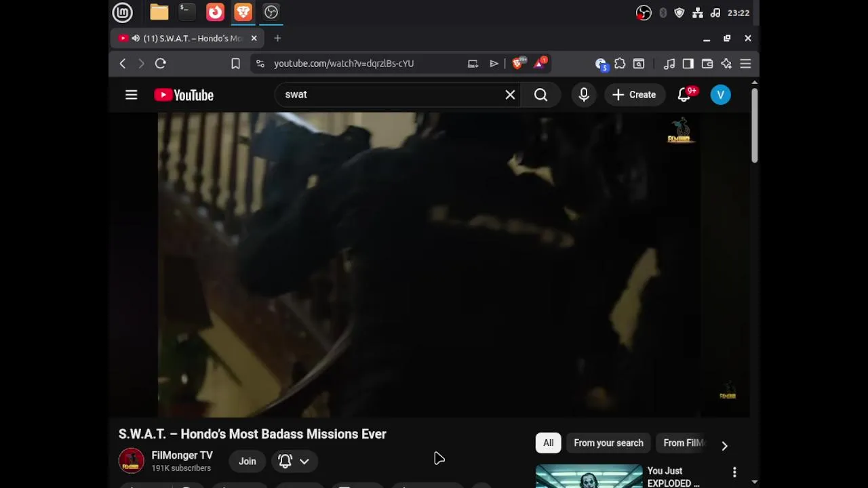Open the Brave Wallet icon
The width and height of the screenshot is (868, 488).
coord(707,64)
